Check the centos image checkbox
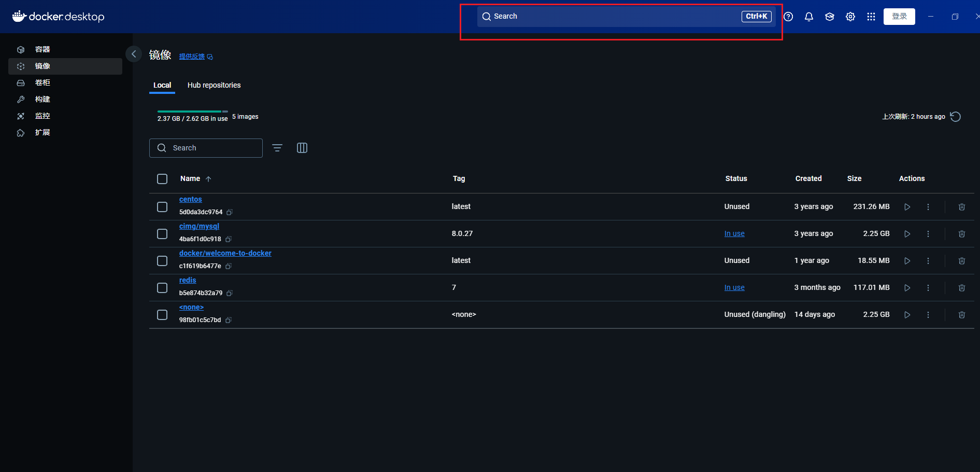Screen dimensions: 980x472 point(162,207)
